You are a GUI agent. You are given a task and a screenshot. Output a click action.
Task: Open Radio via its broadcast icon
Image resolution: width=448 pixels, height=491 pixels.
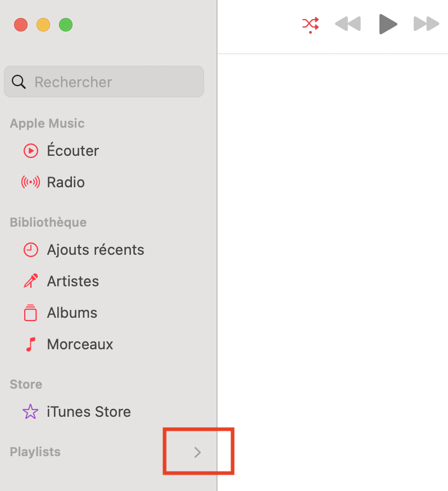click(x=31, y=182)
